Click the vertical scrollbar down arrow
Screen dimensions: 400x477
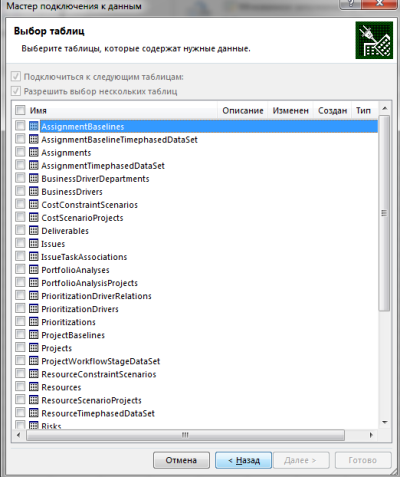[385, 422]
